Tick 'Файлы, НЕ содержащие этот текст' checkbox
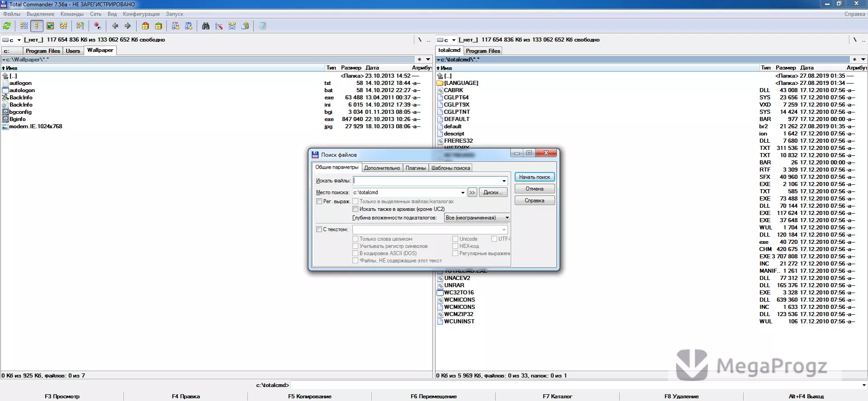 tap(355, 261)
